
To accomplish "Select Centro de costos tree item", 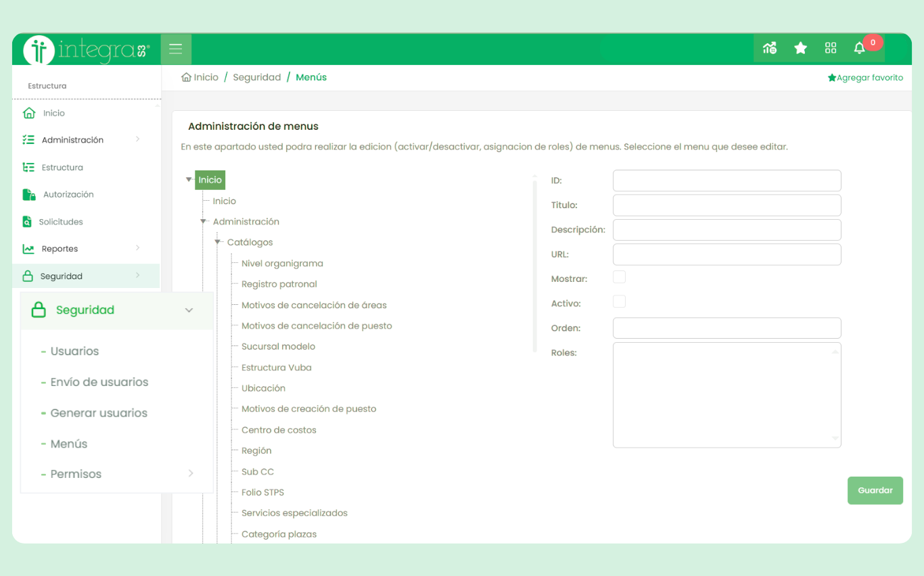I will click(279, 430).
